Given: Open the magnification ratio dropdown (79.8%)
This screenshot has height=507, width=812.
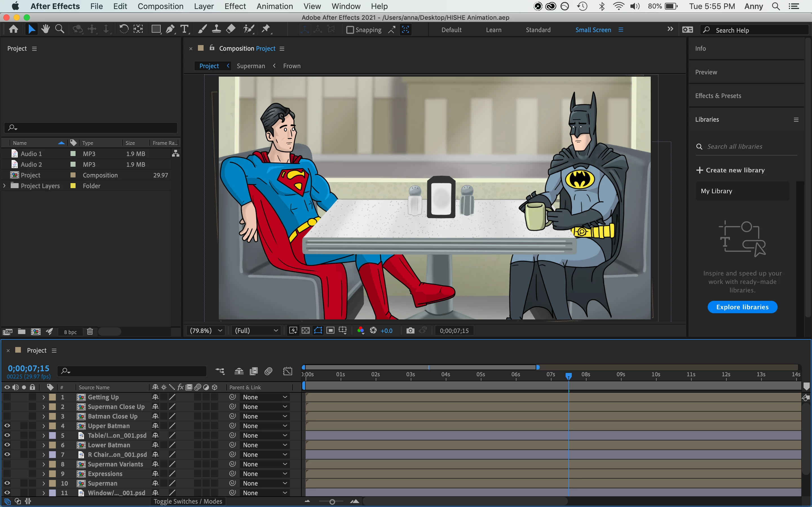Looking at the screenshot, I should 206,331.
